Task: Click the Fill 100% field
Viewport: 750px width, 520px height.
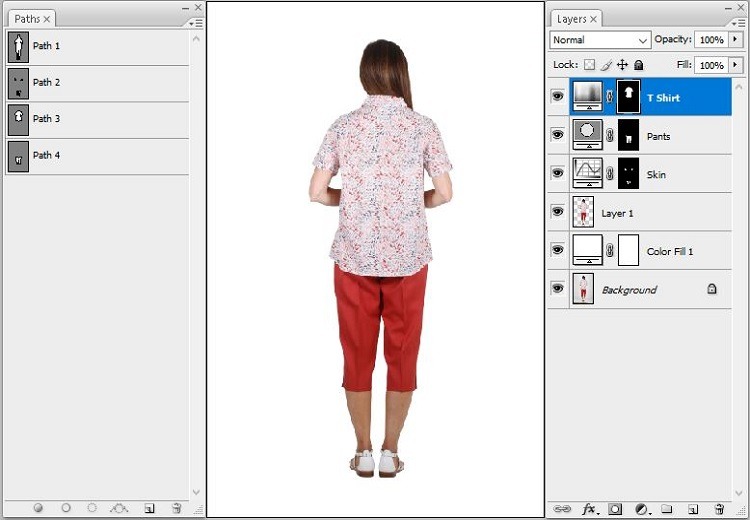Action: [711, 65]
